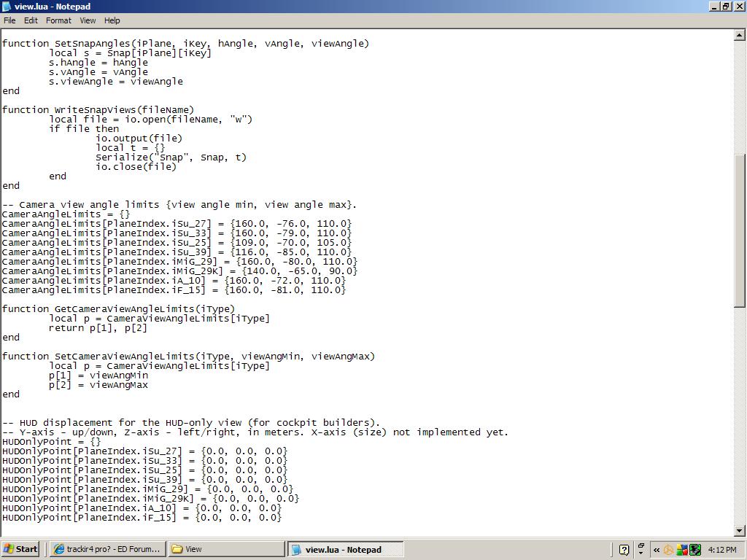
Task: Click the HUDOnlyPoint iSu_27 line
Action: pyautogui.click(x=144, y=451)
